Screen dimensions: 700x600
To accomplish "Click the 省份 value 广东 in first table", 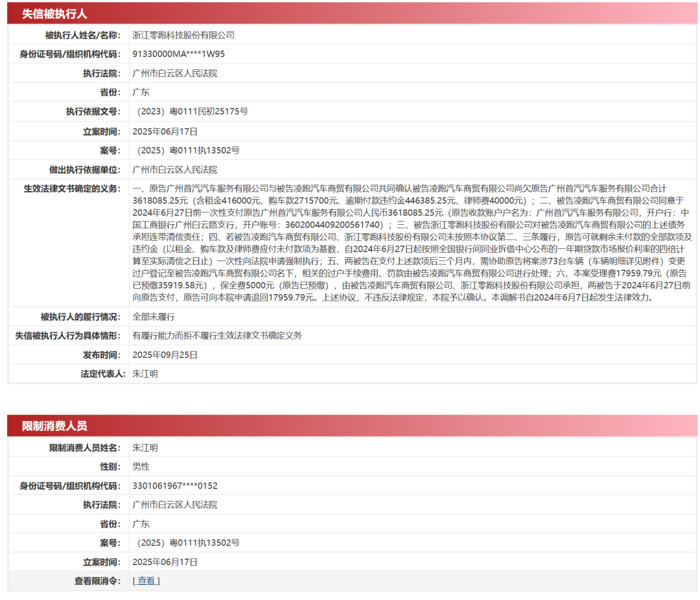I will (x=141, y=92).
